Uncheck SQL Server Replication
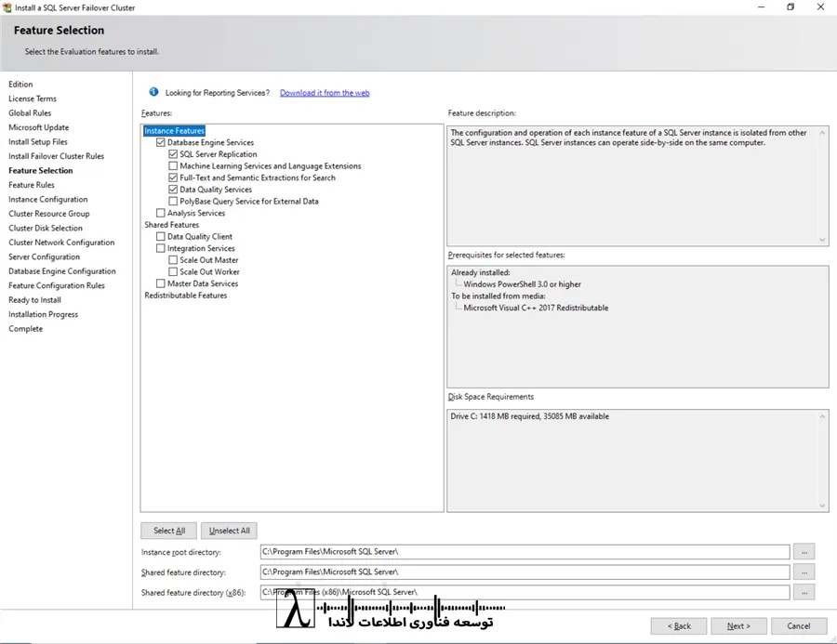The height and width of the screenshot is (644, 837). click(x=173, y=154)
